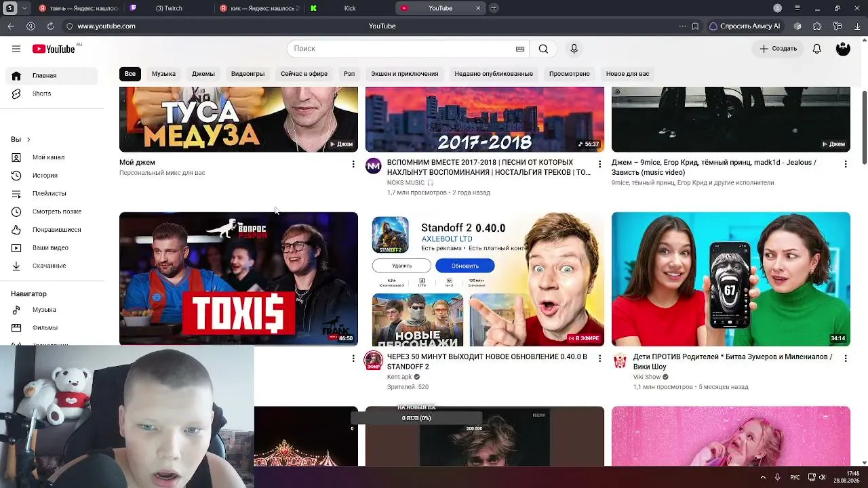Image resolution: width=868 pixels, height=488 pixels.
Task: Open Понравившиеся in the sidebar
Action: (56, 230)
